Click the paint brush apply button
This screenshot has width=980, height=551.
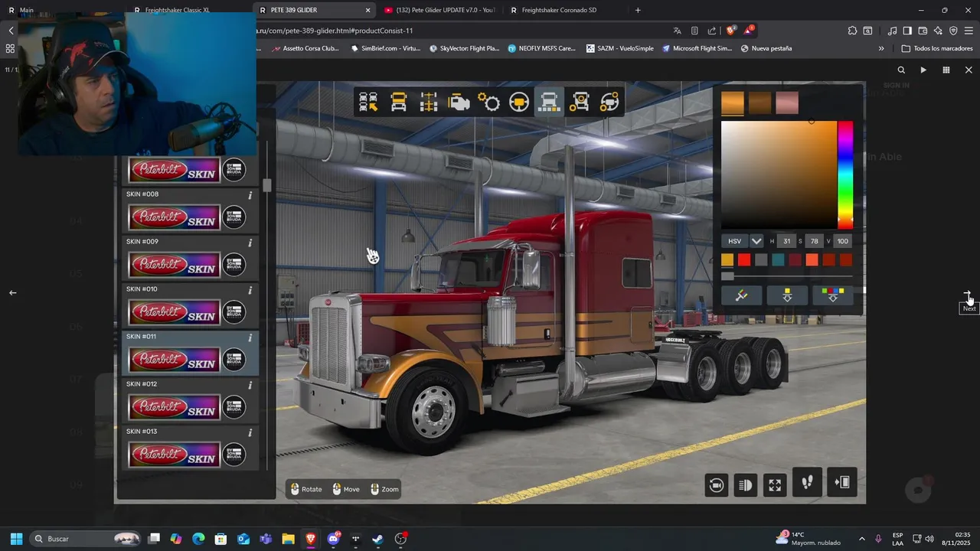(x=741, y=295)
